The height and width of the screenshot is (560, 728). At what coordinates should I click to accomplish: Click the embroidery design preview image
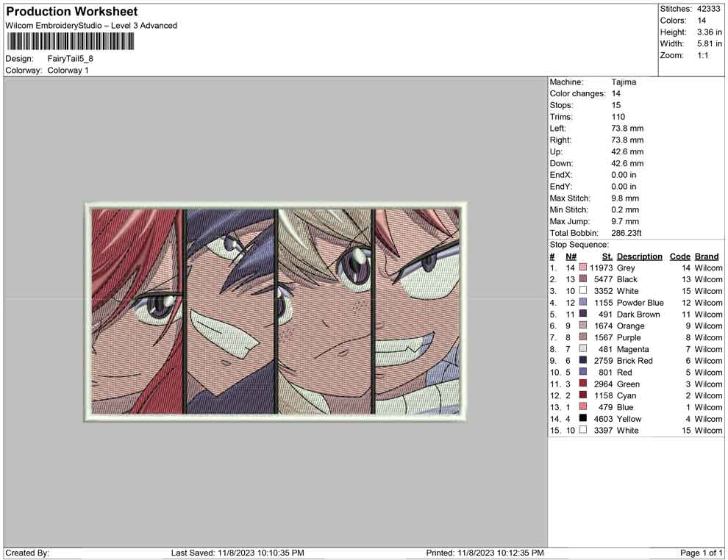275,312
